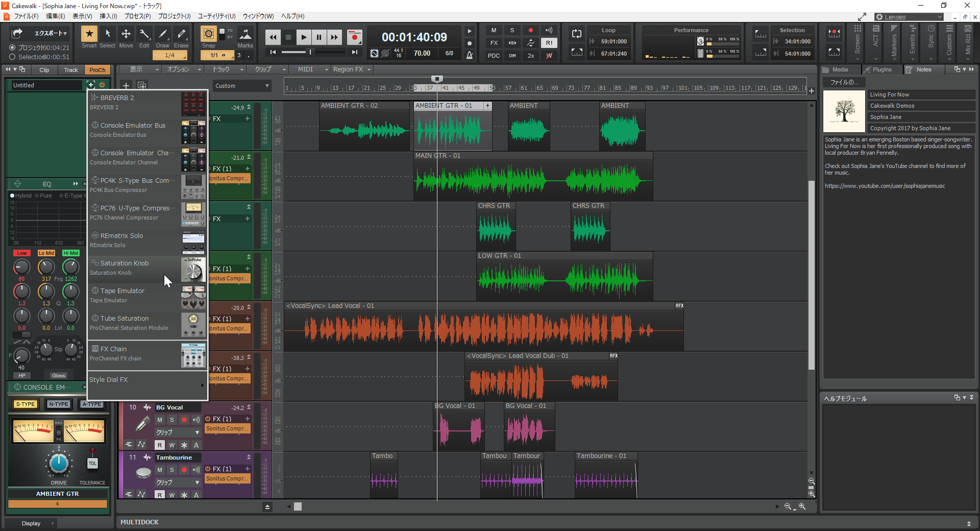Toggle PDC override button
The height and width of the screenshot is (531, 980).
point(494,56)
